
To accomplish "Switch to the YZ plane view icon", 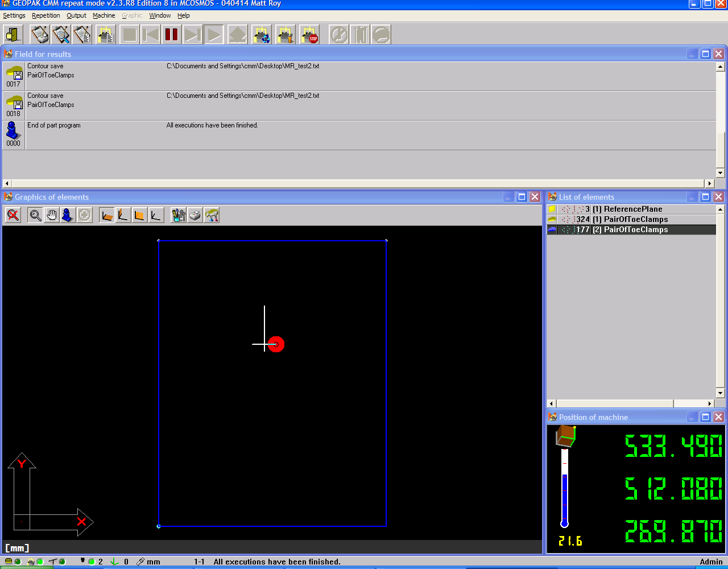I will (123, 215).
